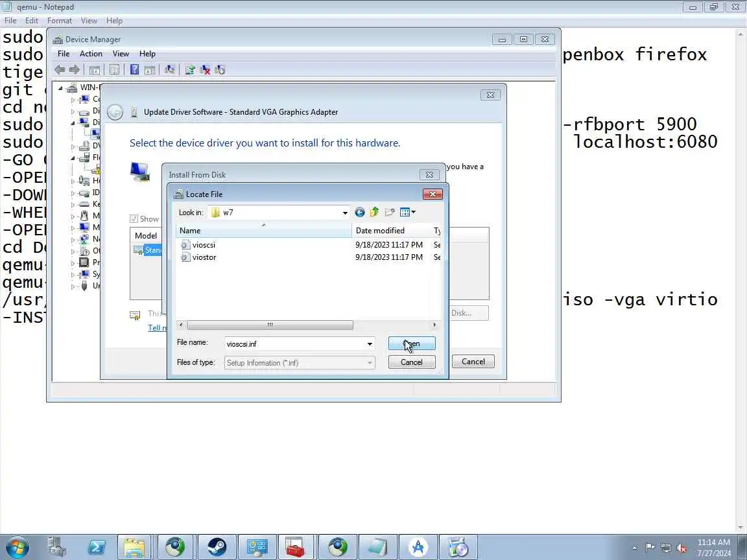Click the volume icon in system tray
747x560 pixels.
pyautogui.click(x=682, y=548)
